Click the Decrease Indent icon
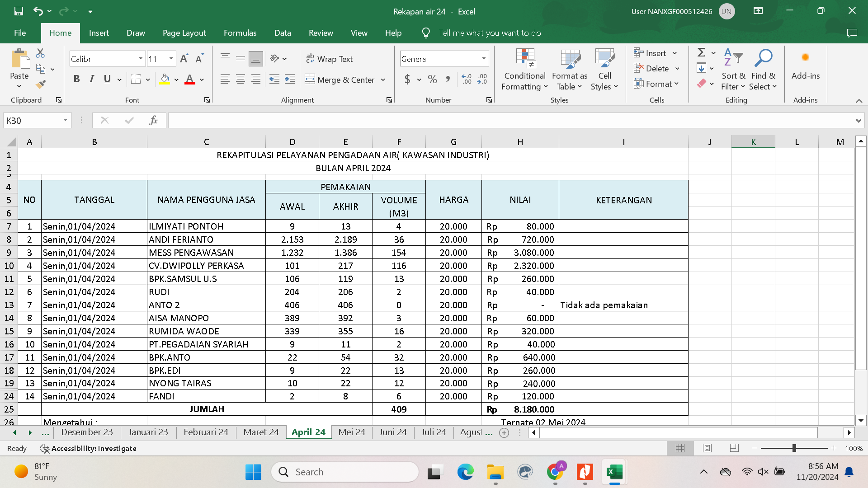 click(274, 80)
